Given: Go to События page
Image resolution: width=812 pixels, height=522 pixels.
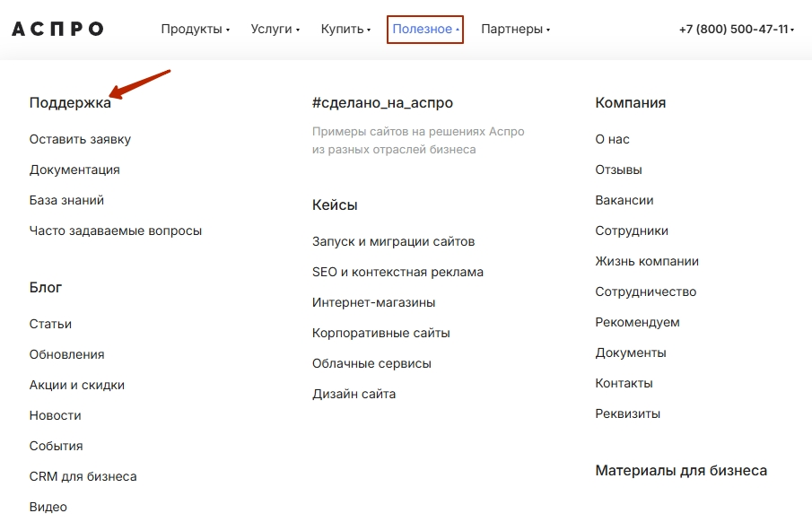Looking at the screenshot, I should pyautogui.click(x=56, y=447).
